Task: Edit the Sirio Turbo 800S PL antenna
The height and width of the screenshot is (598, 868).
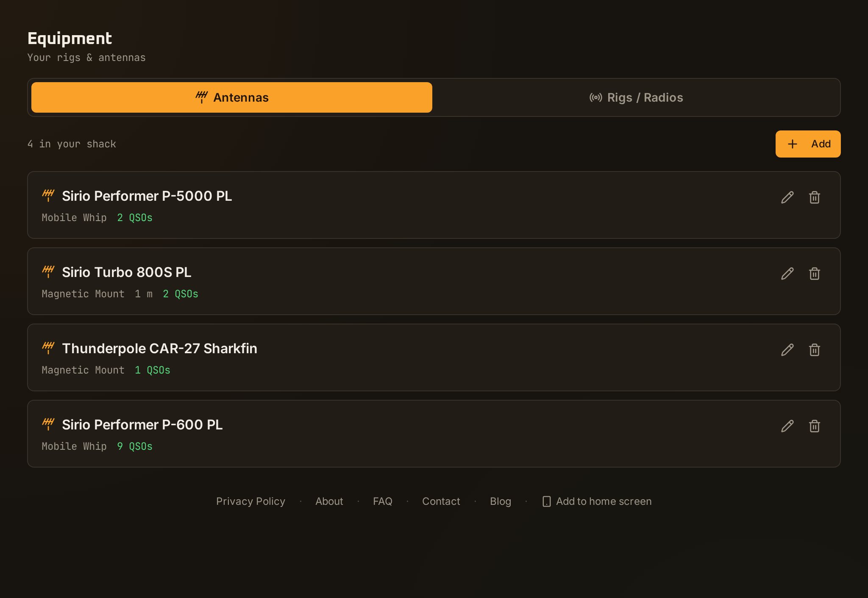Action: tap(787, 274)
